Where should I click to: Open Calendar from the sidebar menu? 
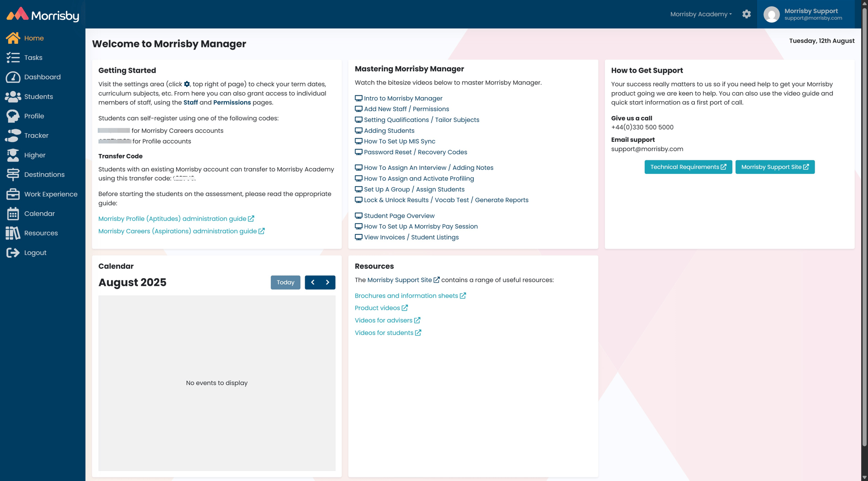tap(39, 214)
